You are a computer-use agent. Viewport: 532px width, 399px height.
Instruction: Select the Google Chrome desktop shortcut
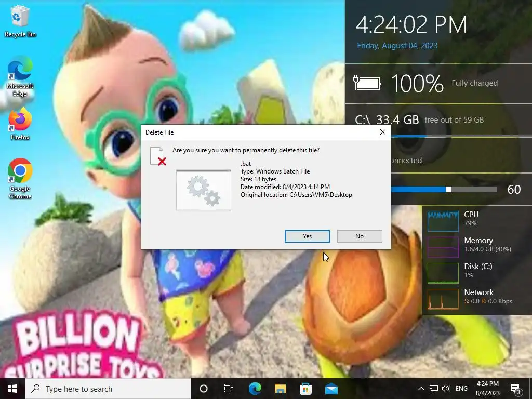(20, 179)
